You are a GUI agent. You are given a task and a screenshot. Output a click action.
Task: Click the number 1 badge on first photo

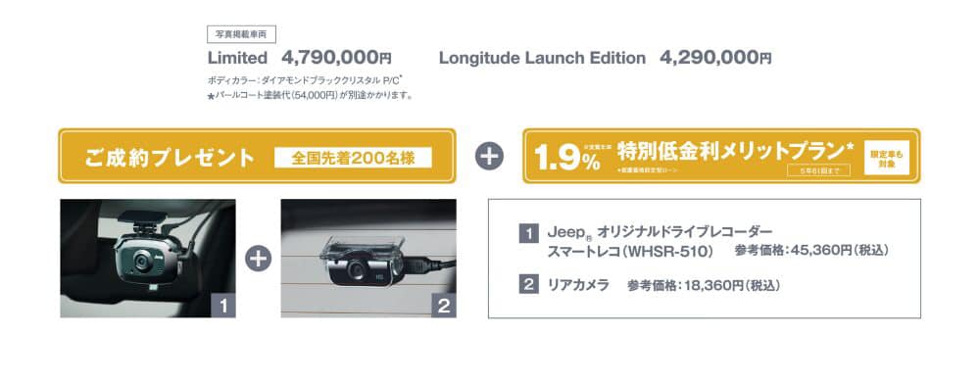(223, 306)
